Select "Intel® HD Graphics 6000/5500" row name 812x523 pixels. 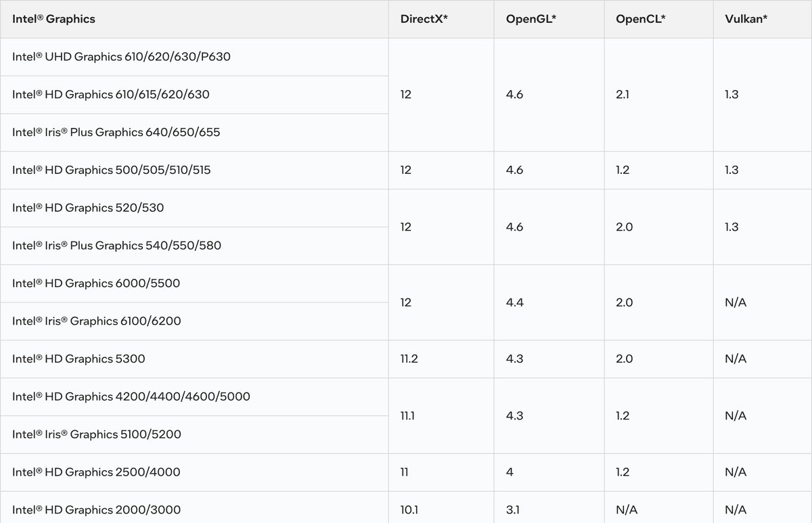pos(96,283)
